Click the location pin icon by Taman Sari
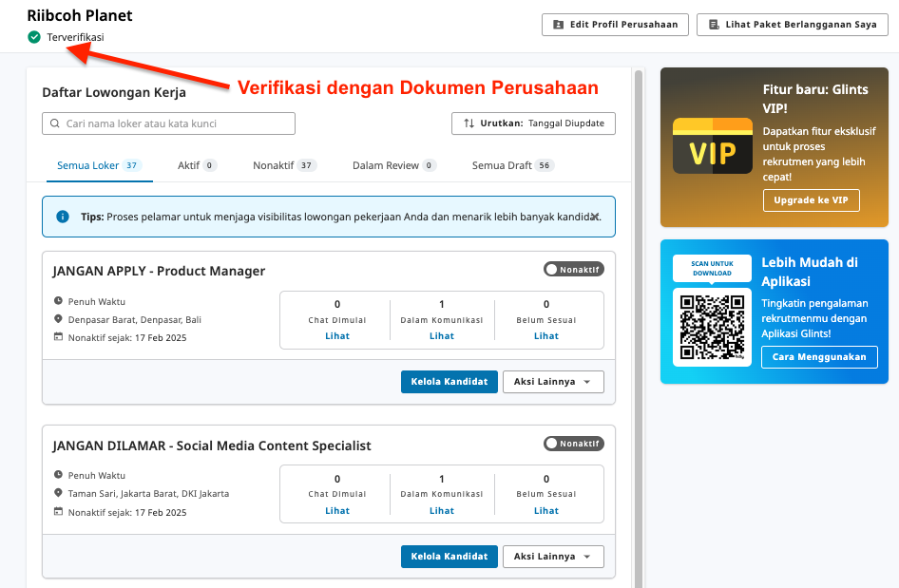This screenshot has width=899, height=588. [58, 493]
